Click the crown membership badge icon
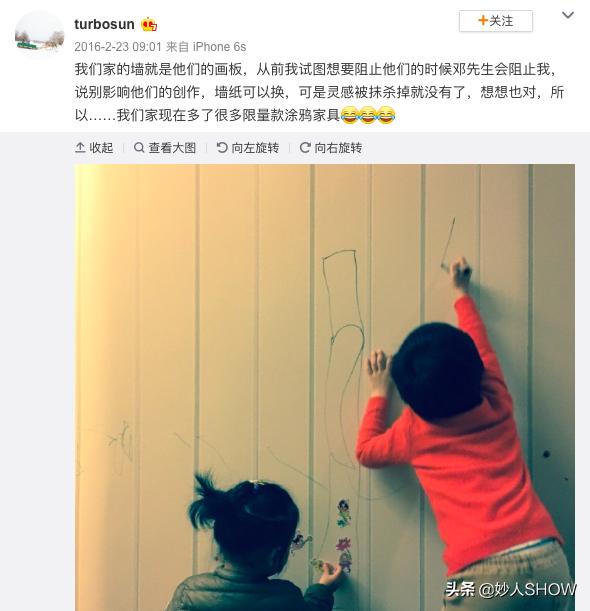Viewport: 590px width, 611px height. (x=149, y=25)
